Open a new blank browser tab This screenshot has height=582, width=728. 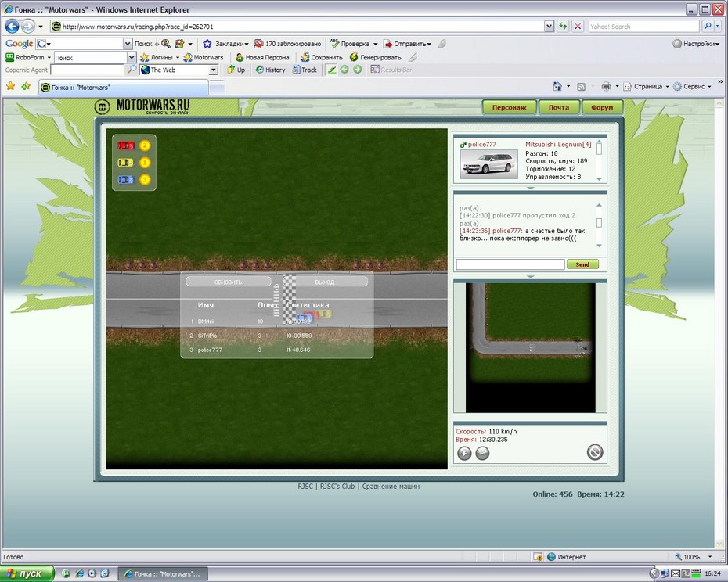pyautogui.click(x=217, y=88)
